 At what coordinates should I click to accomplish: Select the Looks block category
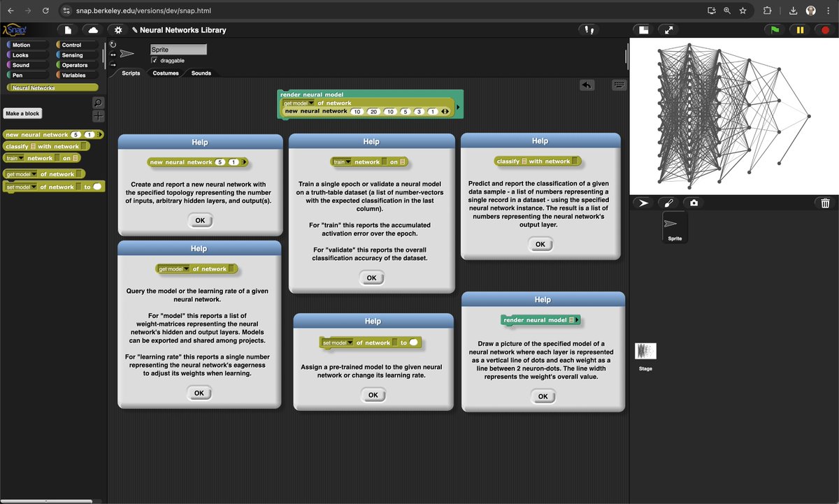(x=27, y=55)
